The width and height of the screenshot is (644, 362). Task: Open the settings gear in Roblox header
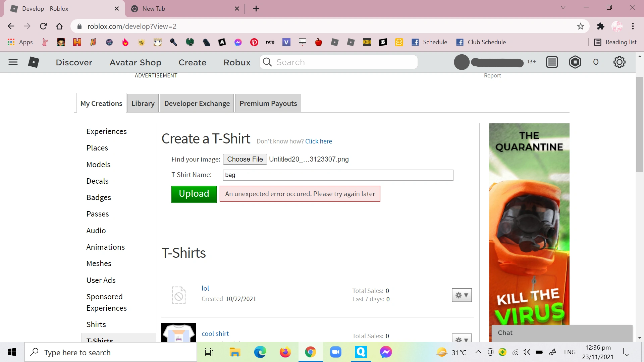click(x=619, y=62)
